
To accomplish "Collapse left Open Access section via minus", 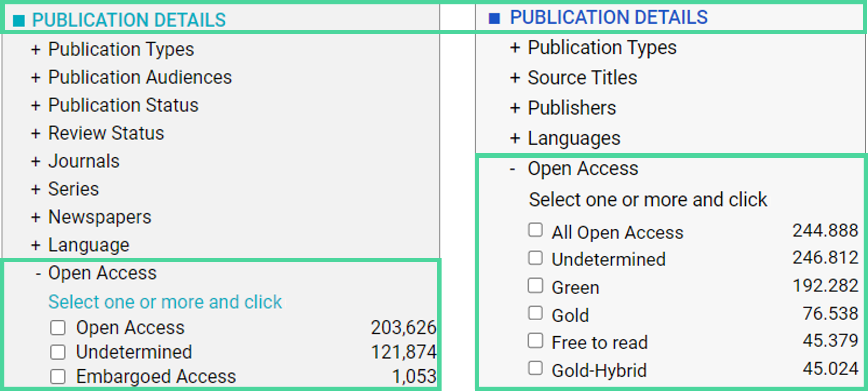I will (x=38, y=274).
